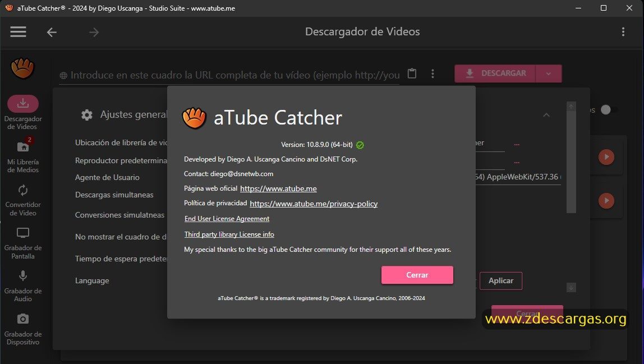Click the settings vertical scrollbar thumb

point(571,162)
